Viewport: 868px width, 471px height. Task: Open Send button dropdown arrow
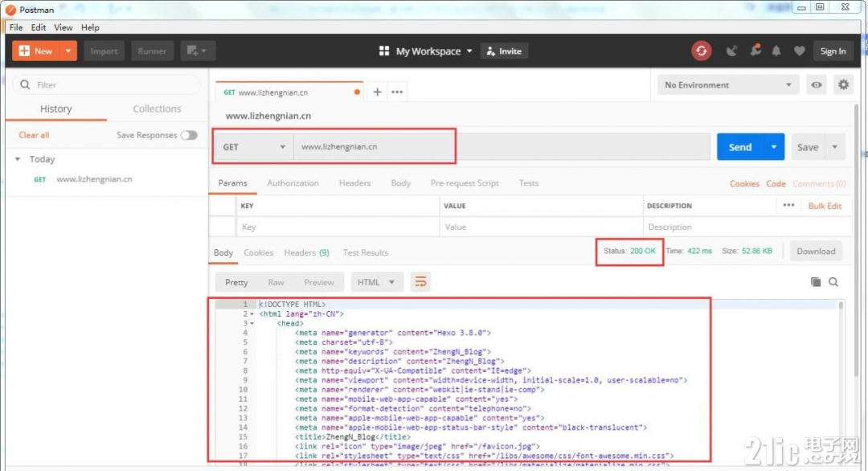[774, 147]
